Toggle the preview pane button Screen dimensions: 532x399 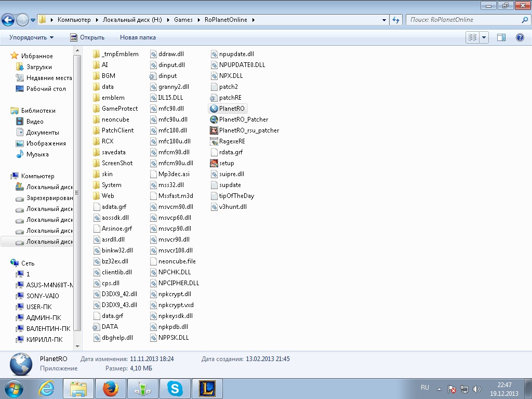501,37
